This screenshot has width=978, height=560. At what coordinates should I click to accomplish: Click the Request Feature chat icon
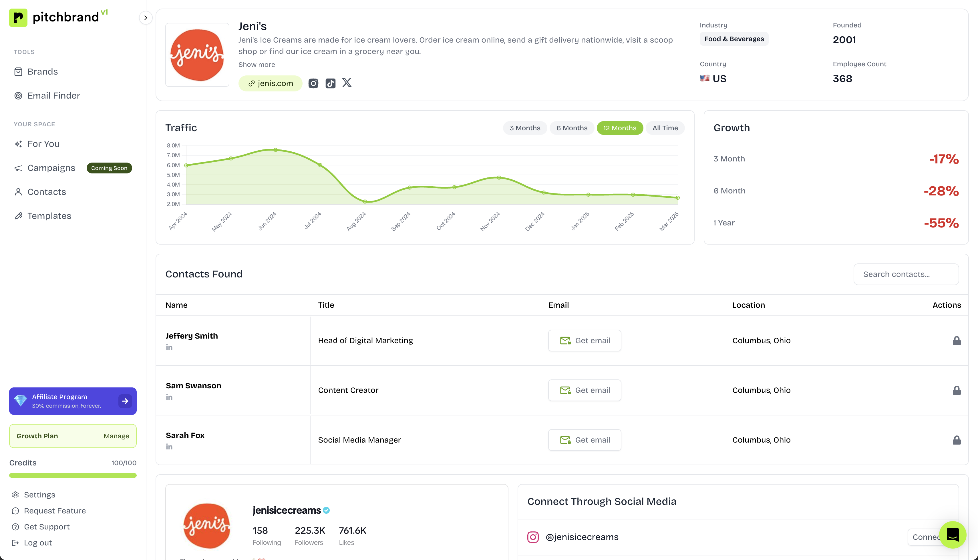[15, 511]
